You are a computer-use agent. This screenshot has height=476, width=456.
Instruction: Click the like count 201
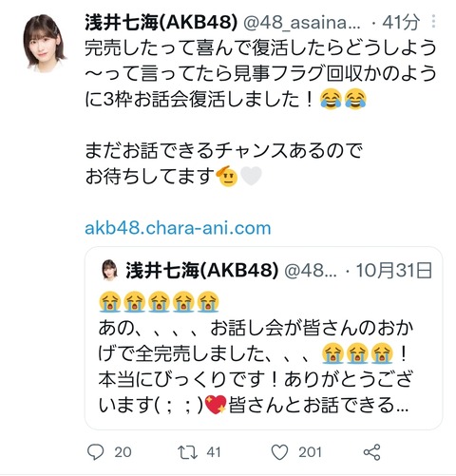[x=310, y=452]
